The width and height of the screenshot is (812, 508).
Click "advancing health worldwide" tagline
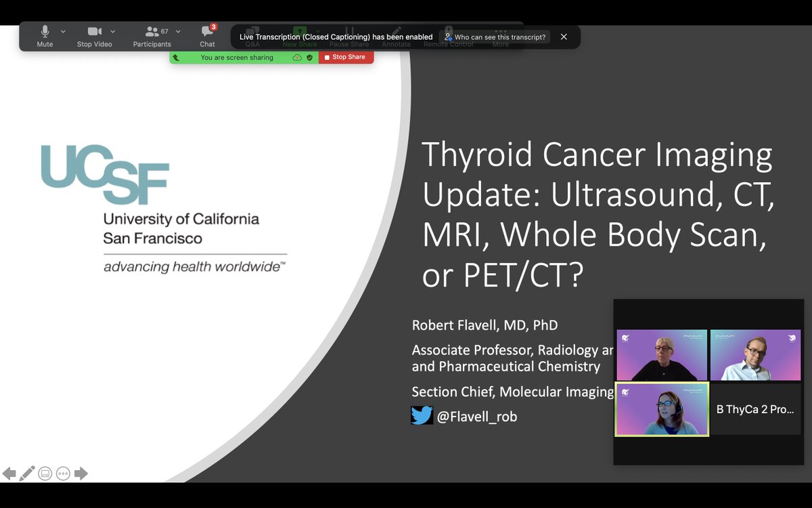coord(195,267)
